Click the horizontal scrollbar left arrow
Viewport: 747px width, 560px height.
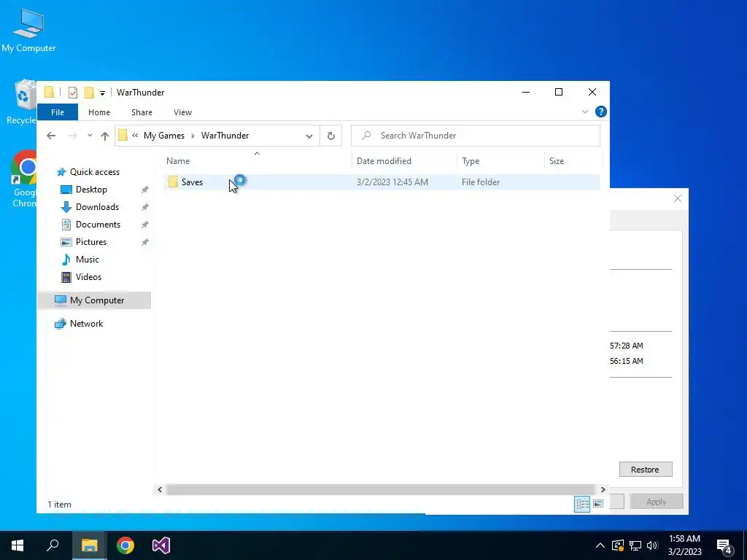160,489
